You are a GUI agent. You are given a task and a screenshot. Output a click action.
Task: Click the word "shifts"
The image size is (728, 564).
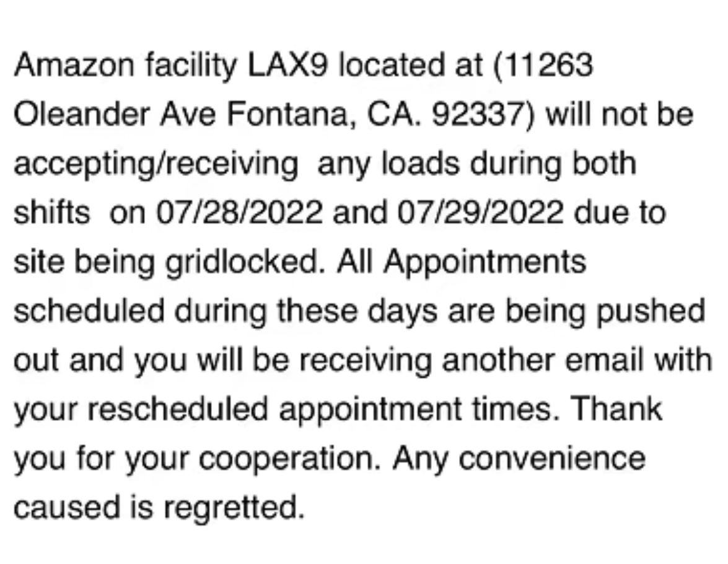(51, 213)
